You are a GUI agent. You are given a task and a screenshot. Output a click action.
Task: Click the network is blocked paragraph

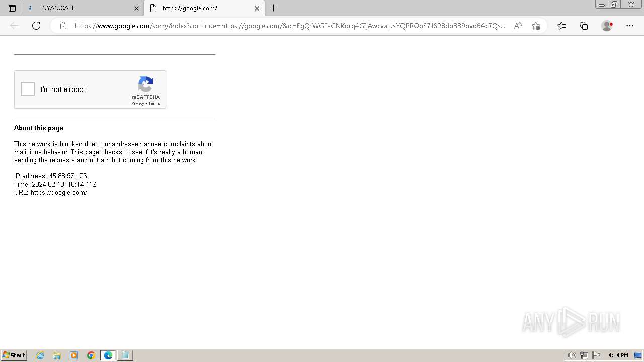point(114,152)
